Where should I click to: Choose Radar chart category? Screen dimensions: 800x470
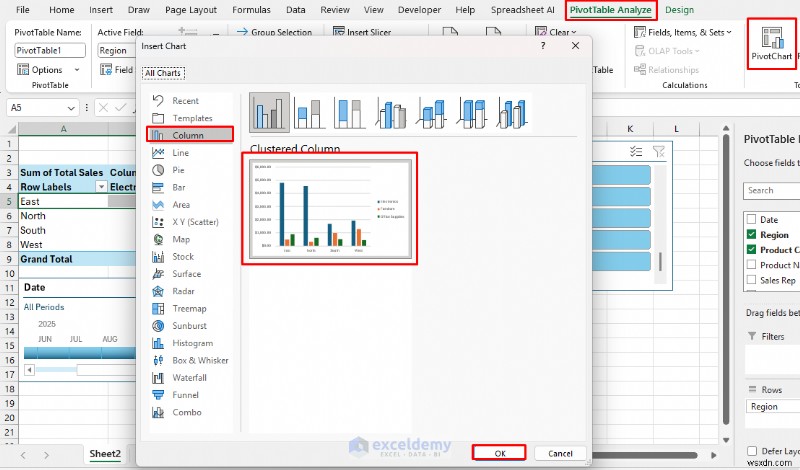click(x=191, y=291)
